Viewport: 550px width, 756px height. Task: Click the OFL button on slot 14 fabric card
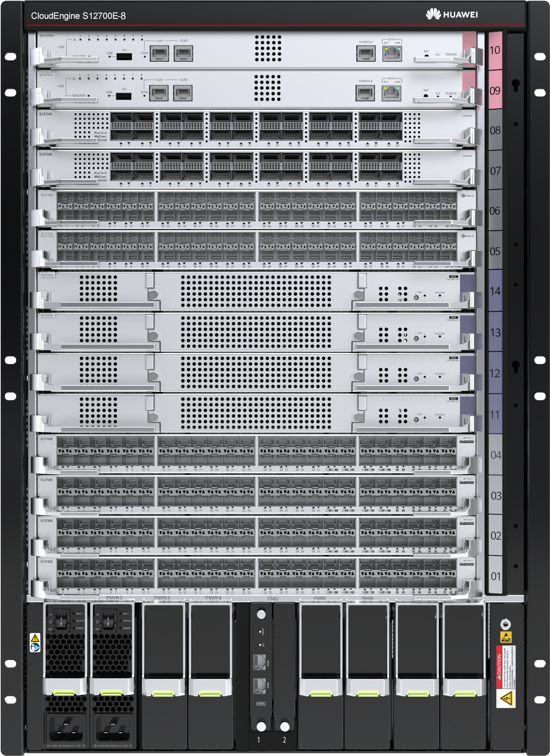416,297
